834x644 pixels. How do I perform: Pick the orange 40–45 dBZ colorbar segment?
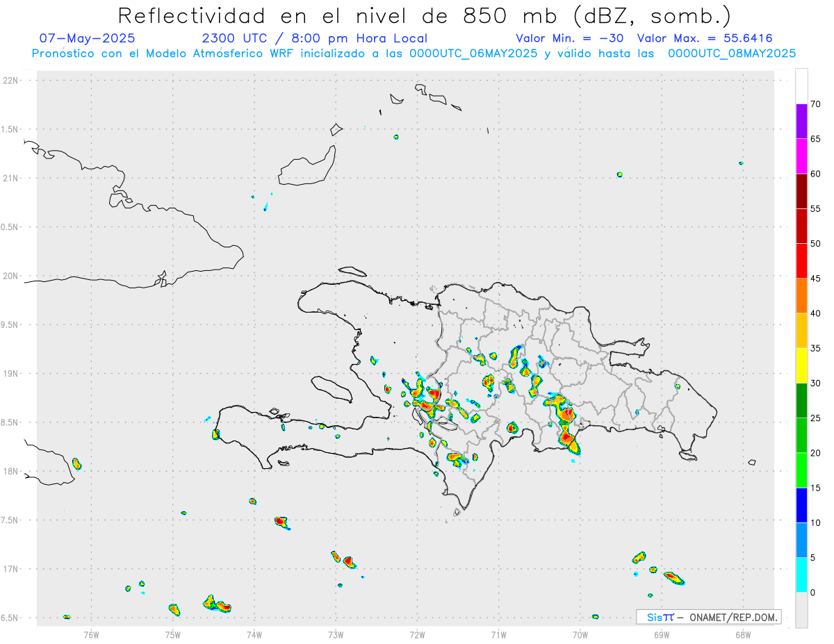(x=801, y=296)
